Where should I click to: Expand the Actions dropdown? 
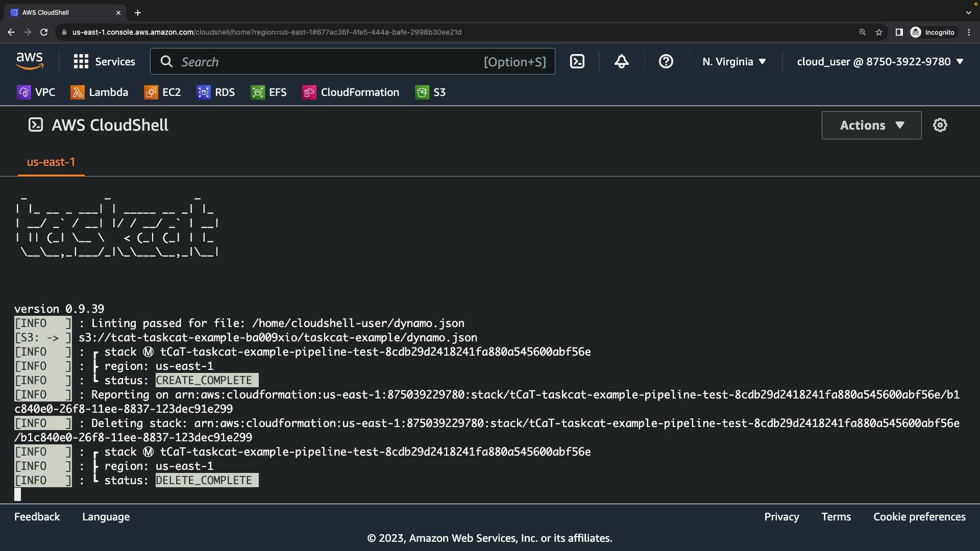click(x=871, y=125)
